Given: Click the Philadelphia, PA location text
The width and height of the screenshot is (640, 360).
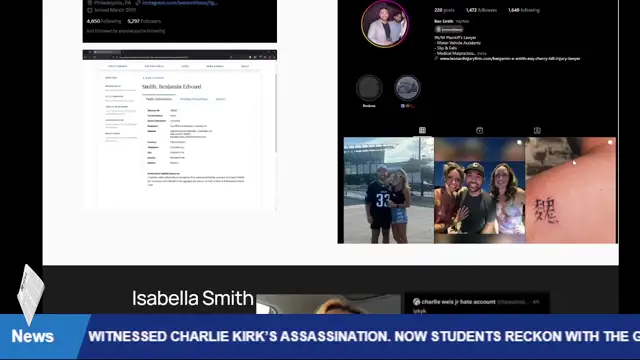Looking at the screenshot, I should point(112,3).
